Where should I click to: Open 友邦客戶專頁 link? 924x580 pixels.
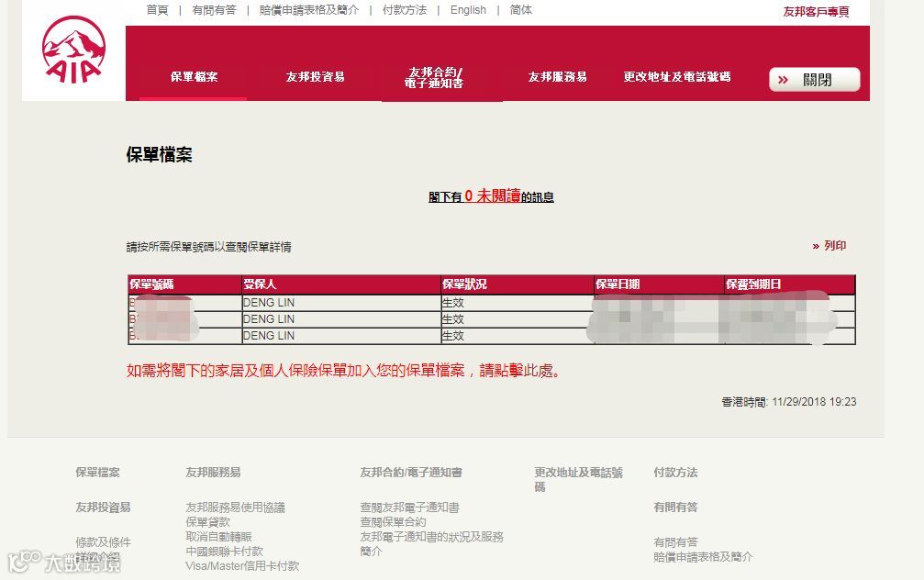tap(816, 12)
